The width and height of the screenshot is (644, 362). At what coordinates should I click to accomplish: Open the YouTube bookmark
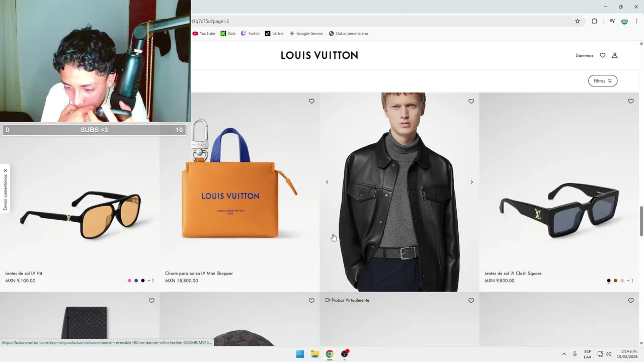click(x=204, y=34)
